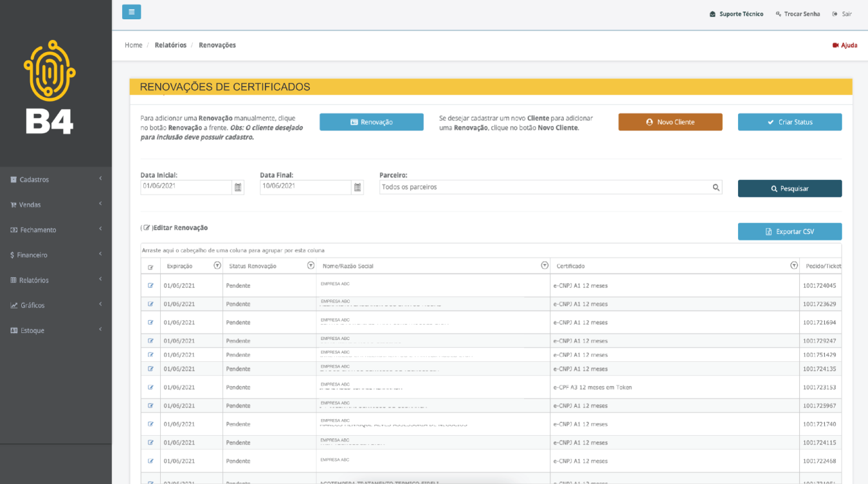Edit renewal for ticket 1001724045
The height and width of the screenshot is (484, 868).
pos(150,285)
